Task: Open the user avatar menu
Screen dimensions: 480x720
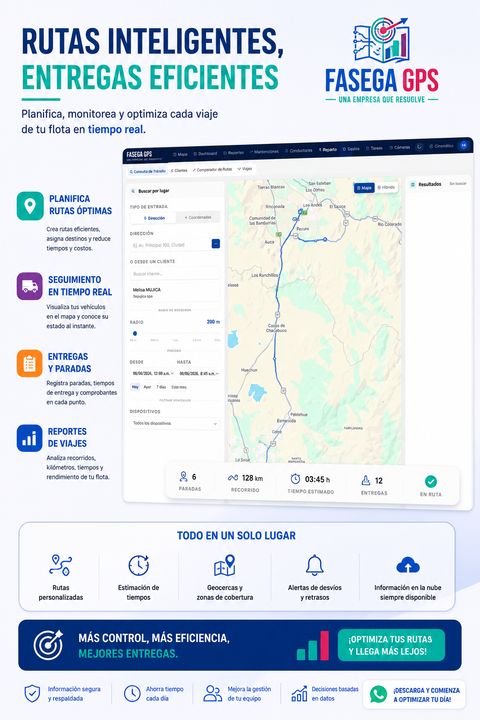Action: coord(464,145)
